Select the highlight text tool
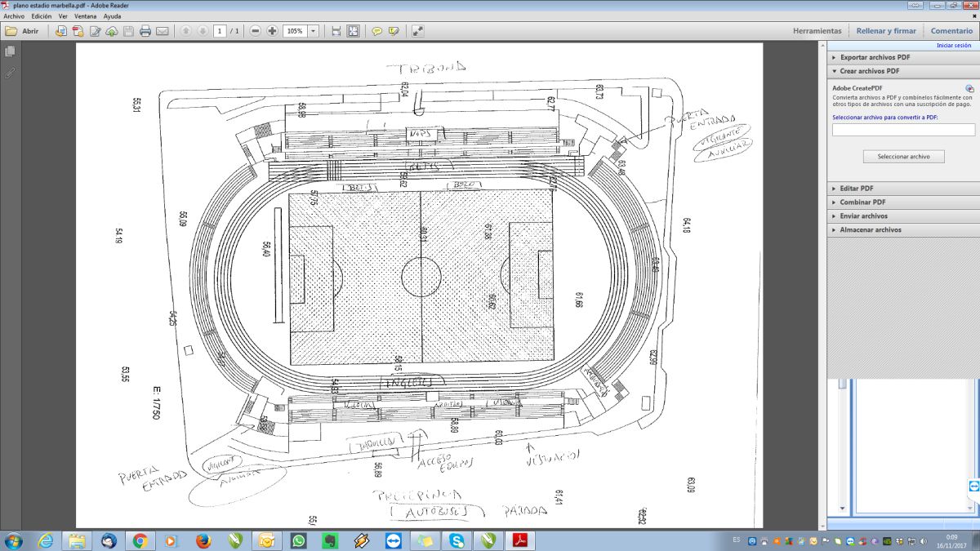This screenshot has width=980, height=551. 394,31
